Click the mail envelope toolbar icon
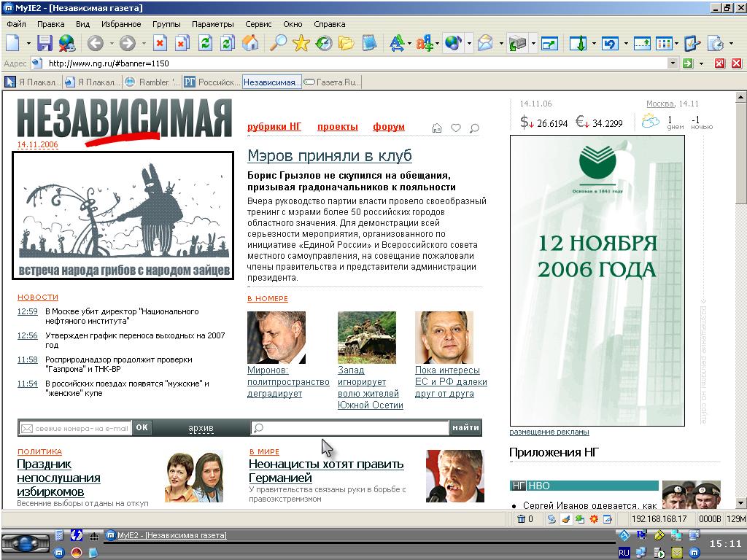The height and width of the screenshot is (560, 747). click(x=485, y=43)
